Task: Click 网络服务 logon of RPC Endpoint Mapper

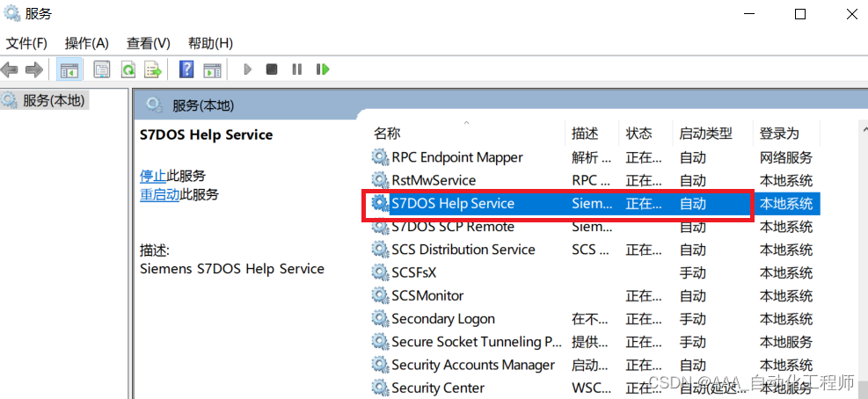Action: tap(786, 157)
